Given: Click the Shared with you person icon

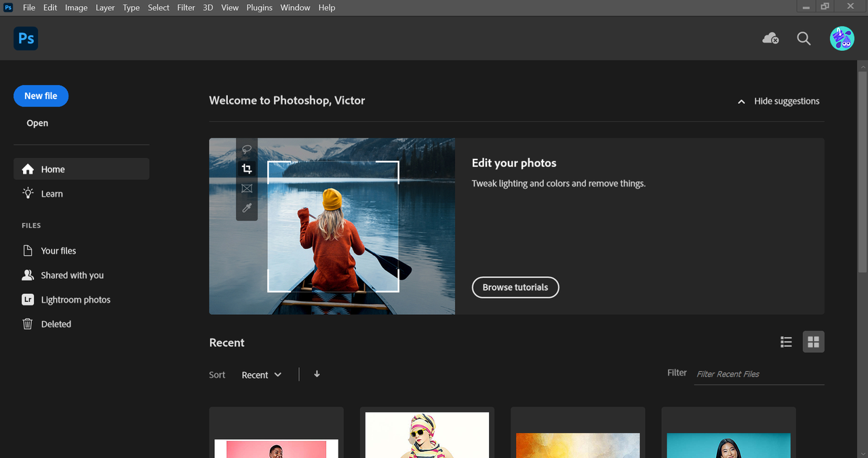Looking at the screenshot, I should pyautogui.click(x=28, y=275).
